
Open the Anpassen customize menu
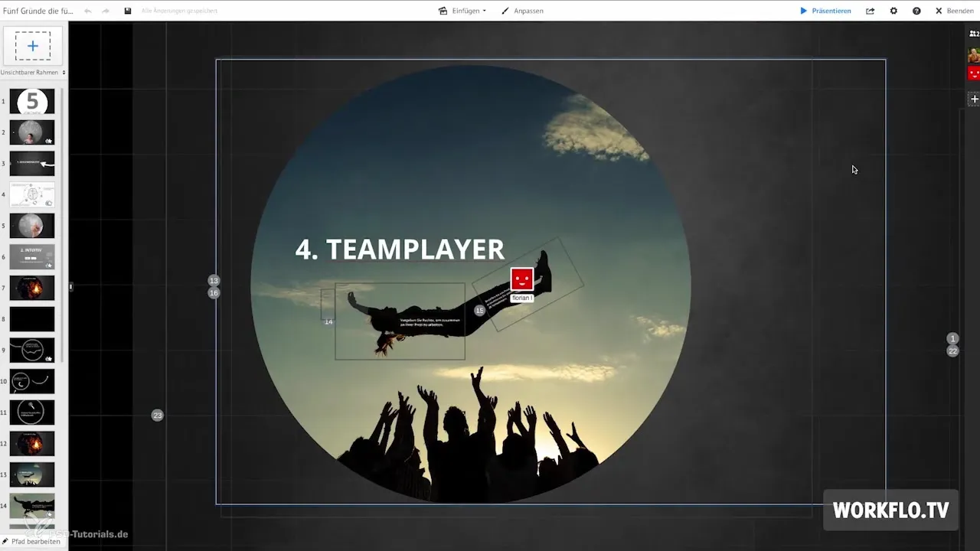pyautogui.click(x=522, y=11)
